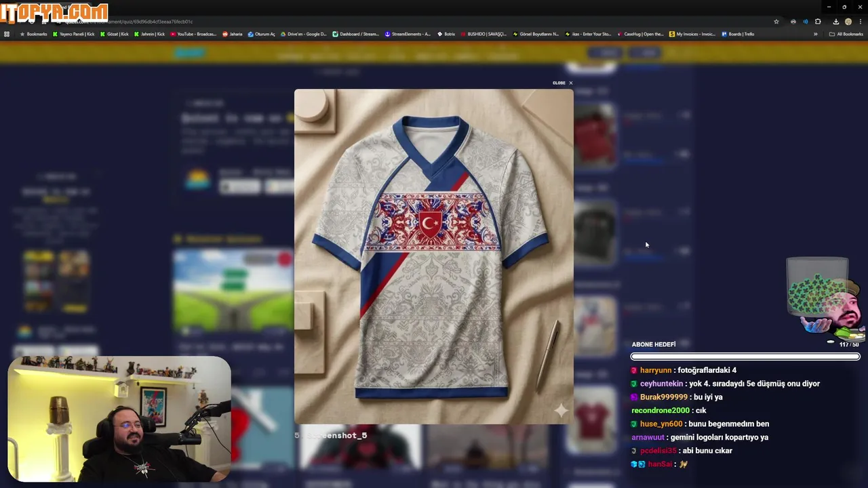Click the sparkle icon on jersey image corner

pos(561,410)
